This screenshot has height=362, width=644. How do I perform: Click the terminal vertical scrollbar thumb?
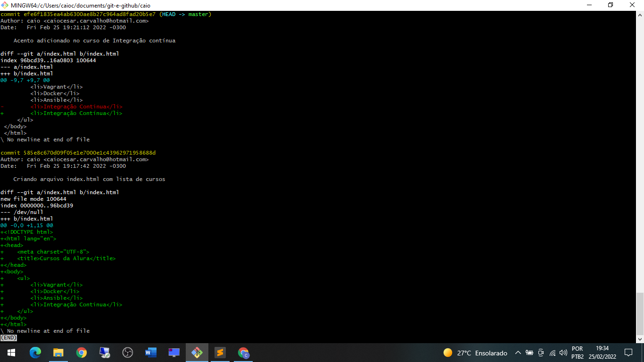(640, 314)
